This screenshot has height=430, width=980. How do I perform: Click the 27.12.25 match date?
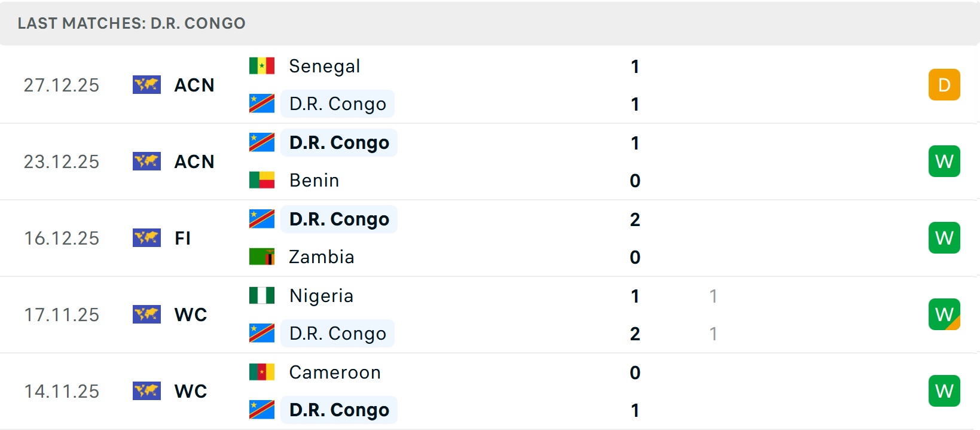(x=62, y=85)
